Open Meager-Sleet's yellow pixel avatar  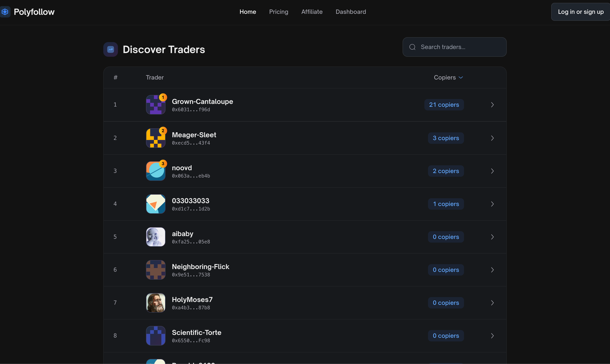coord(156,138)
